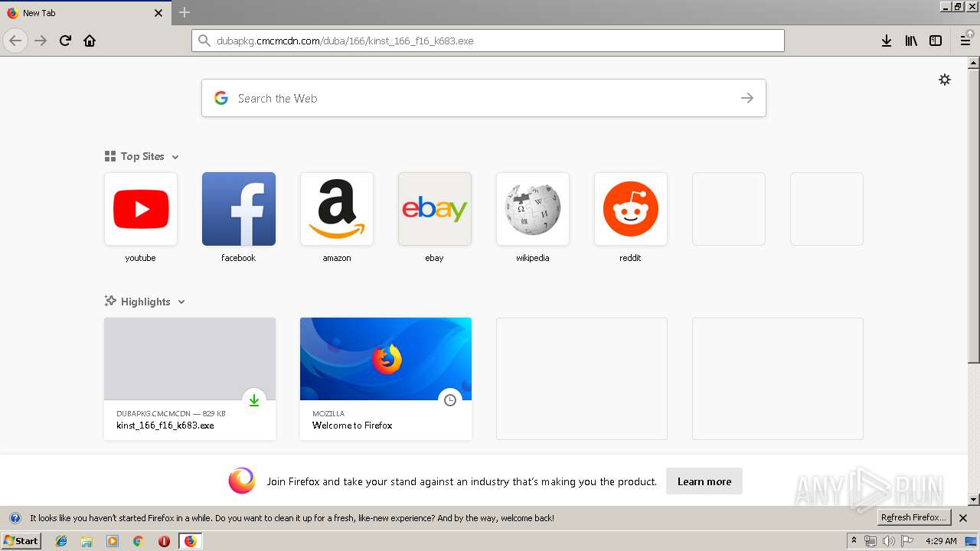The height and width of the screenshot is (551, 980).
Task: Submit search with the arrow button
Action: tap(747, 98)
